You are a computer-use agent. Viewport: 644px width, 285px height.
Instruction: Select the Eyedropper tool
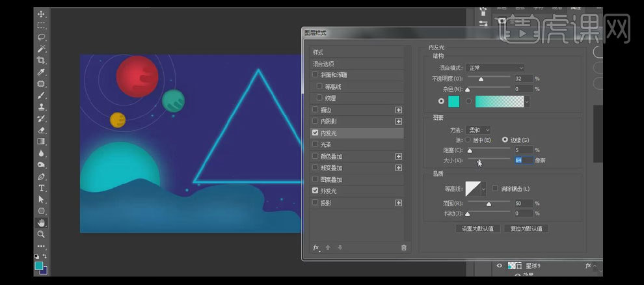(x=41, y=72)
